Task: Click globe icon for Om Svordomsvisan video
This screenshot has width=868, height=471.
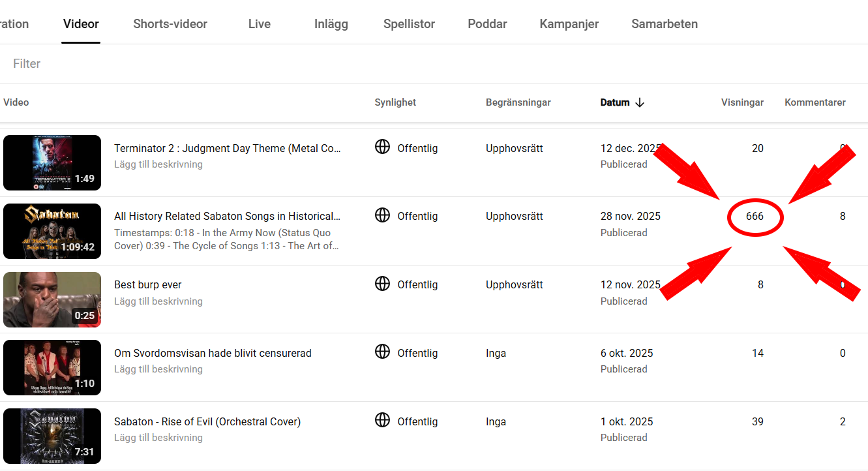Action: tap(383, 352)
